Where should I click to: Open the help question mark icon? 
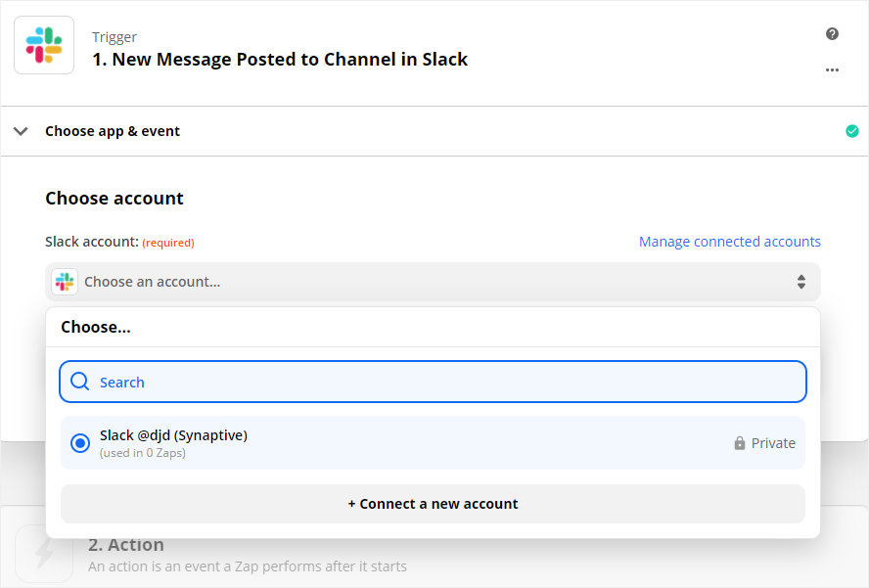[x=832, y=34]
